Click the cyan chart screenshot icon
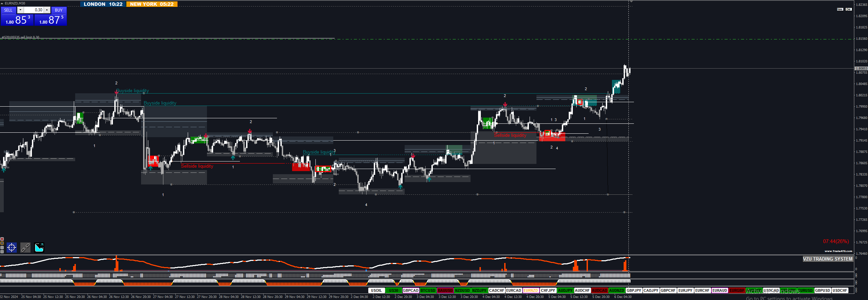This screenshot has height=300, width=868. [x=39, y=248]
